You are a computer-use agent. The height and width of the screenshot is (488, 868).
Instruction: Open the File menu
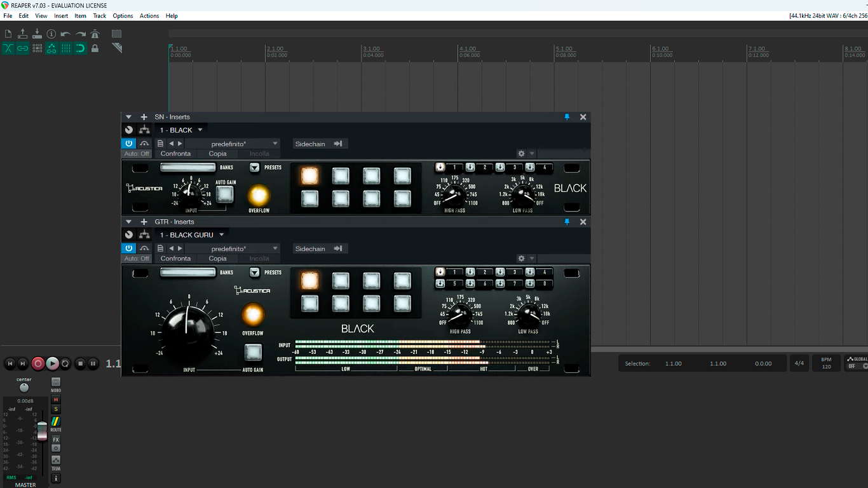pos(8,16)
